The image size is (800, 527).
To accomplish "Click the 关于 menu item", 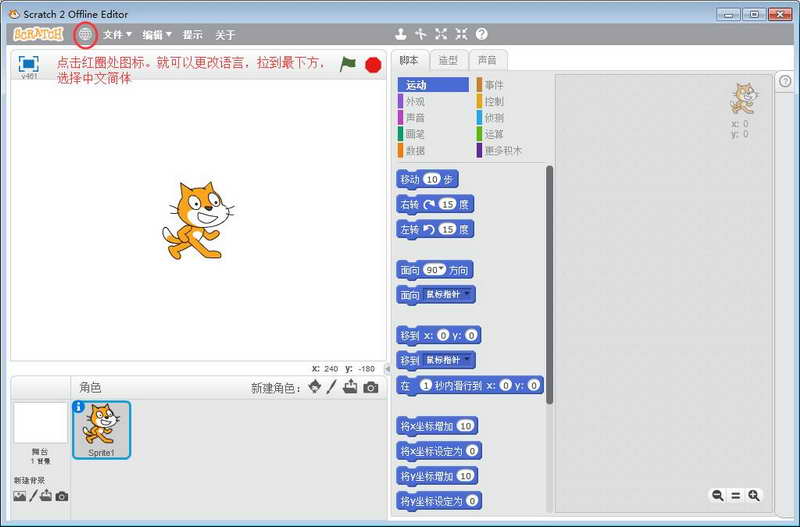I will (225, 35).
